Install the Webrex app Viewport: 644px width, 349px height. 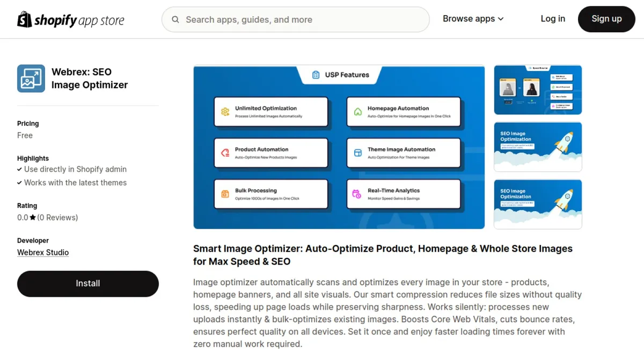[88, 283]
